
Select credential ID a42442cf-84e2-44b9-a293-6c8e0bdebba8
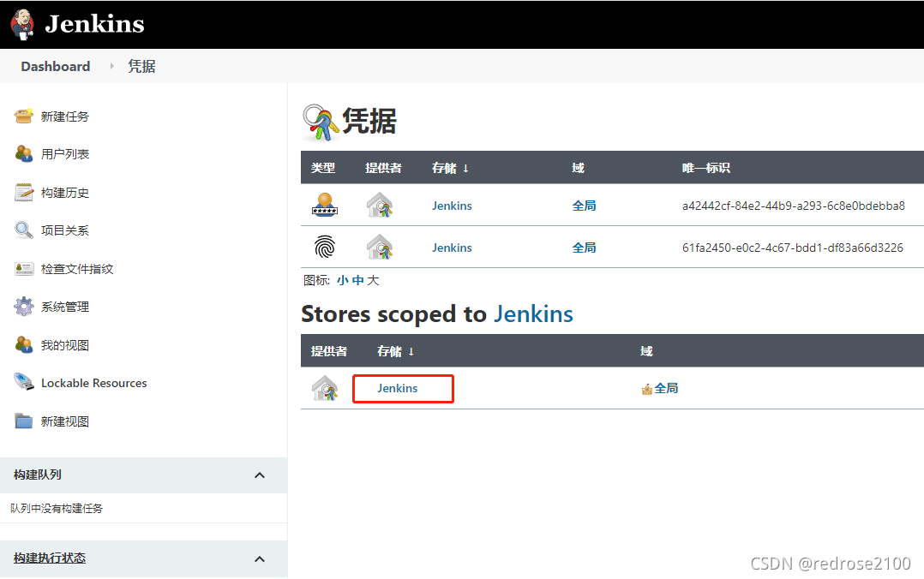pyautogui.click(x=793, y=206)
